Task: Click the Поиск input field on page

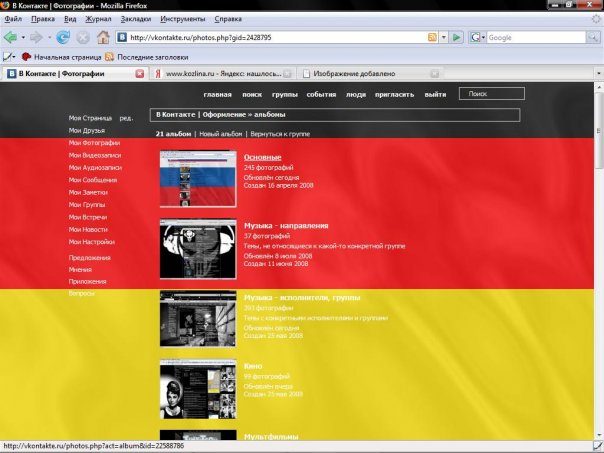Action: click(x=492, y=94)
